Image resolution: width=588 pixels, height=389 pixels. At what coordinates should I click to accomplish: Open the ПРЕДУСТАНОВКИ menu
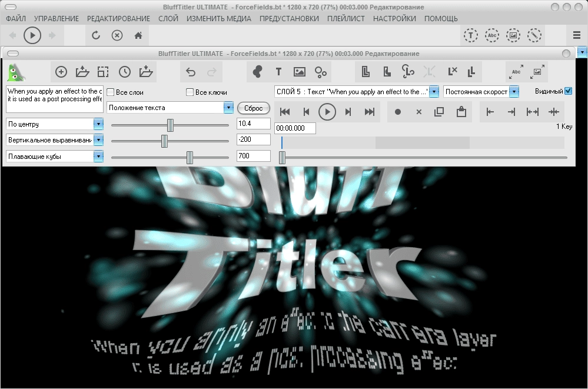coord(289,18)
